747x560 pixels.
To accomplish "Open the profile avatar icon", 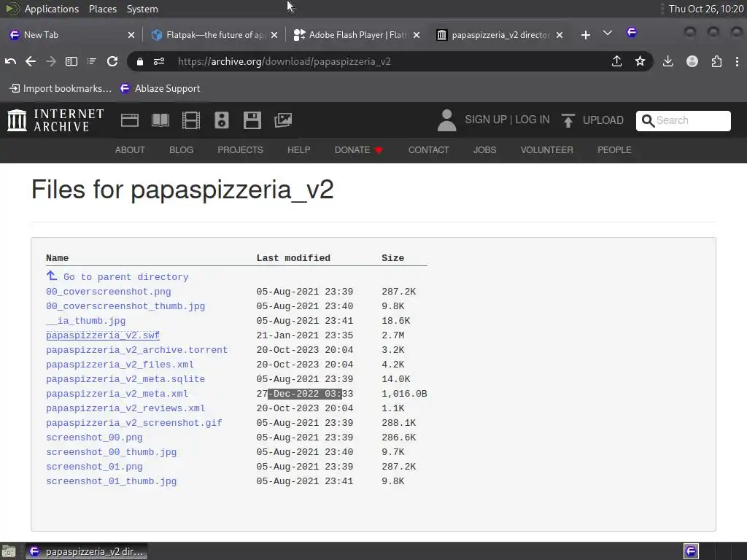I will 692,61.
